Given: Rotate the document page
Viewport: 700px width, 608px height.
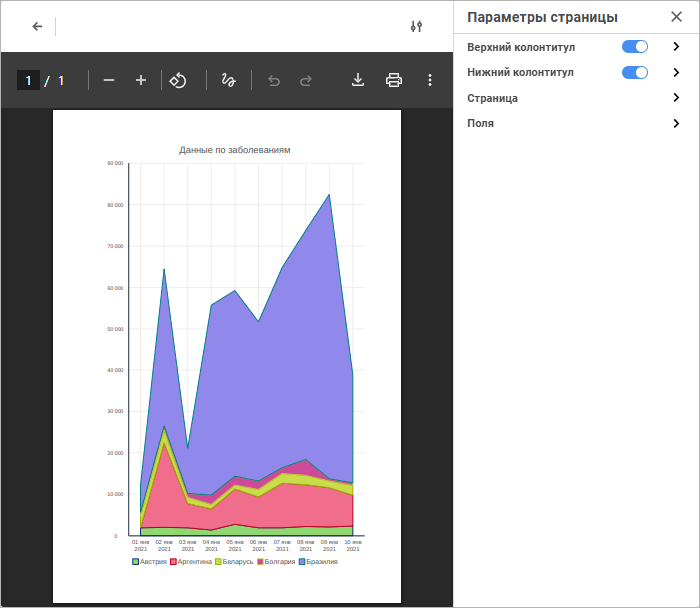Looking at the screenshot, I should [177, 80].
